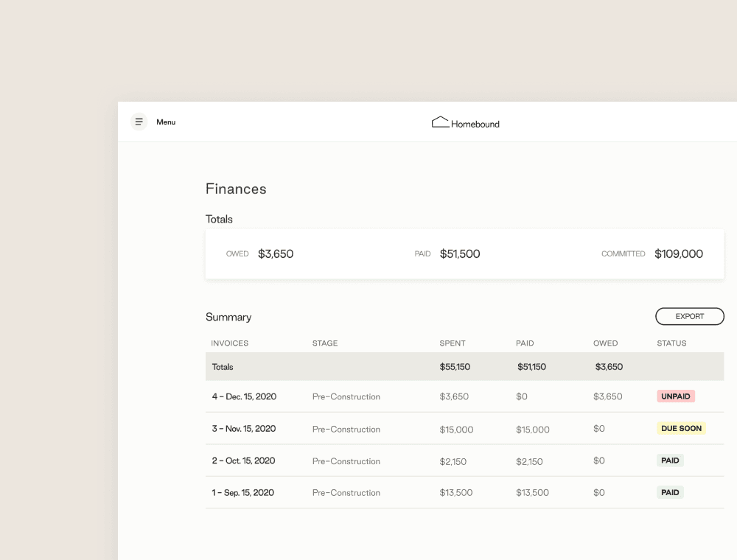Click Pre-Construction stage of Nov. 15 invoice
Image resolution: width=737 pixels, height=560 pixels.
pos(346,430)
